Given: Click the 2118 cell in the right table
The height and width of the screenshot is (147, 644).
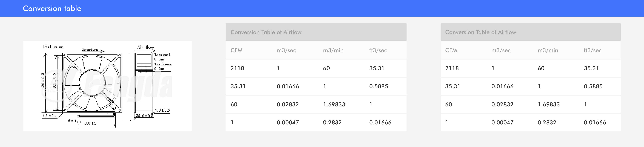Looking at the screenshot, I should (452, 68).
